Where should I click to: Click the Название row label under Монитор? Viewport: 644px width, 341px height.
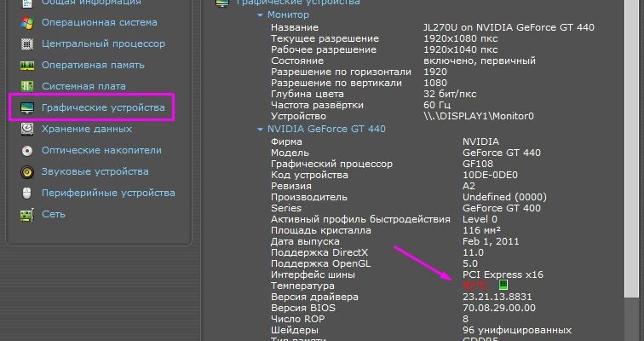(295, 27)
